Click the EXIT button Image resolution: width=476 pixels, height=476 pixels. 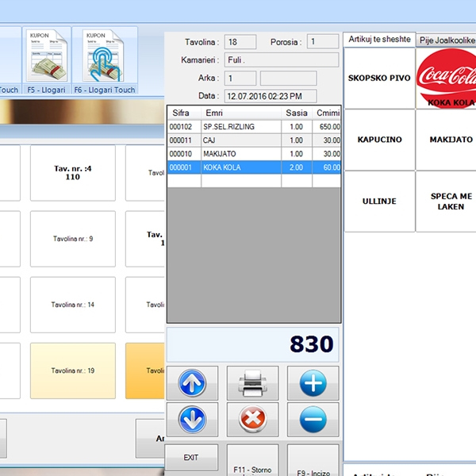190,458
